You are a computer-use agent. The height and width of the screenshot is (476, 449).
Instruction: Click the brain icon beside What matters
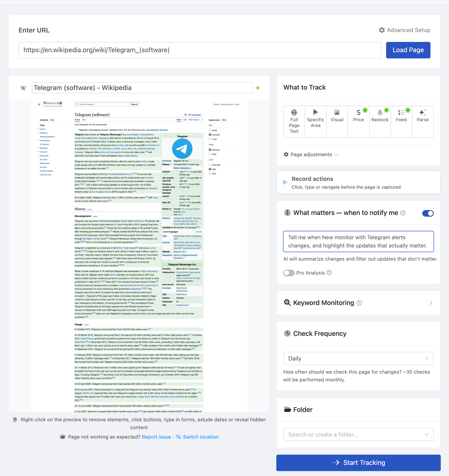pyautogui.click(x=287, y=213)
